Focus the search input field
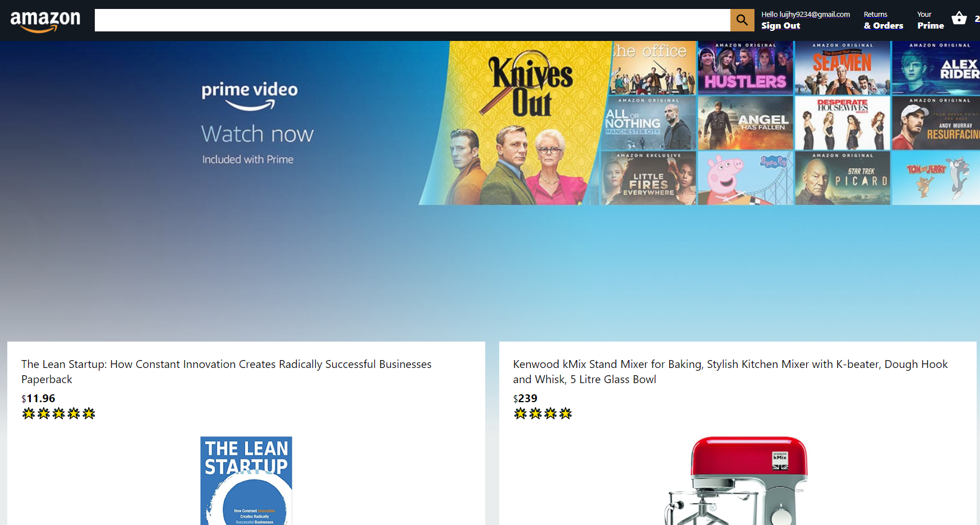Viewport: 980px width, 525px height. tap(412, 20)
